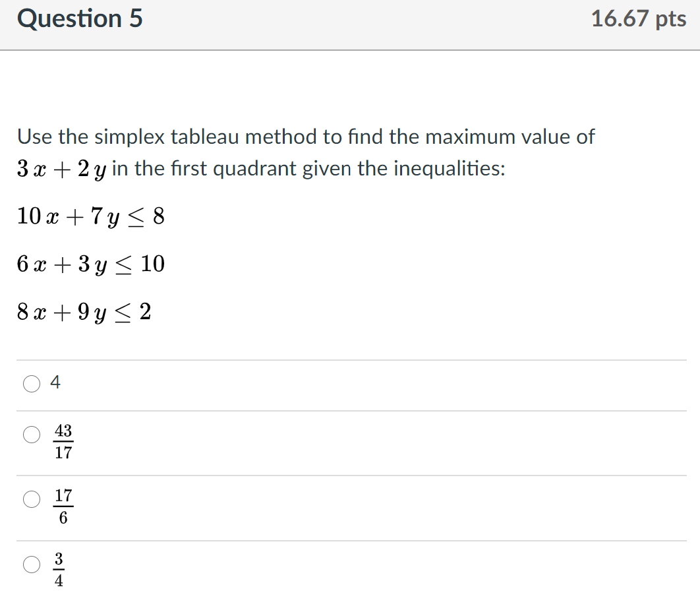Screen dimensions: 700x614
Task: Click the answer label 4
Action: click(x=56, y=383)
